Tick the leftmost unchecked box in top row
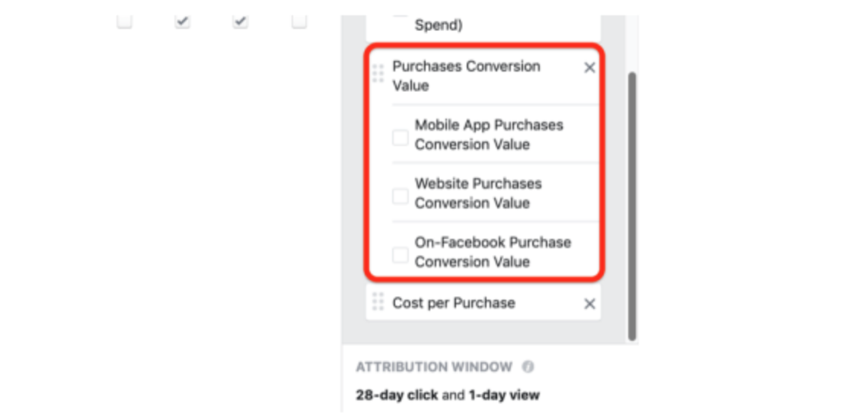 point(125,22)
